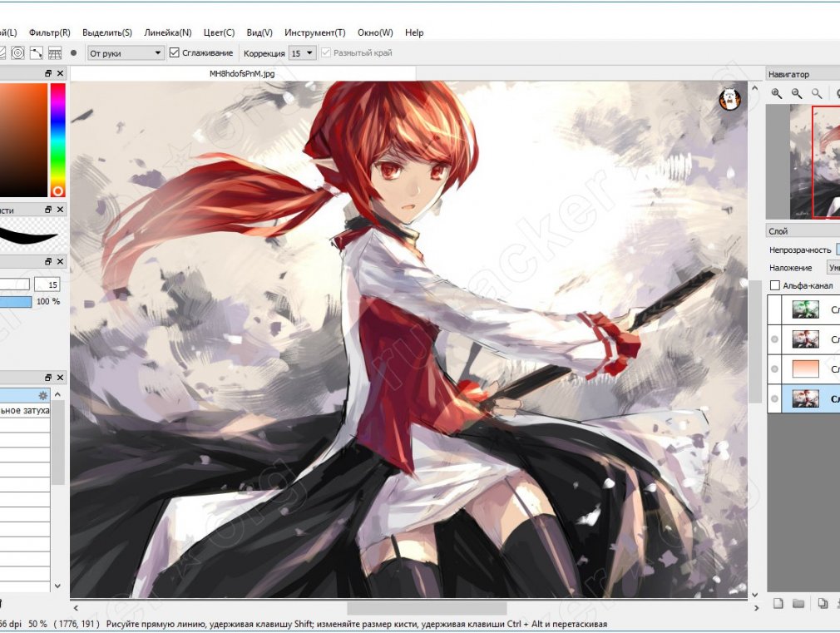Close the color panel
The height and width of the screenshot is (633, 840).
click(x=60, y=73)
